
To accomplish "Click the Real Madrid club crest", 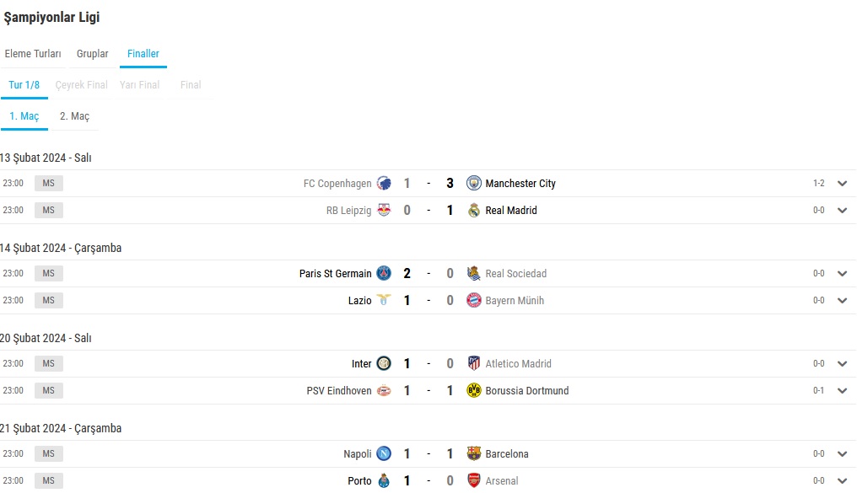I will pos(473,210).
